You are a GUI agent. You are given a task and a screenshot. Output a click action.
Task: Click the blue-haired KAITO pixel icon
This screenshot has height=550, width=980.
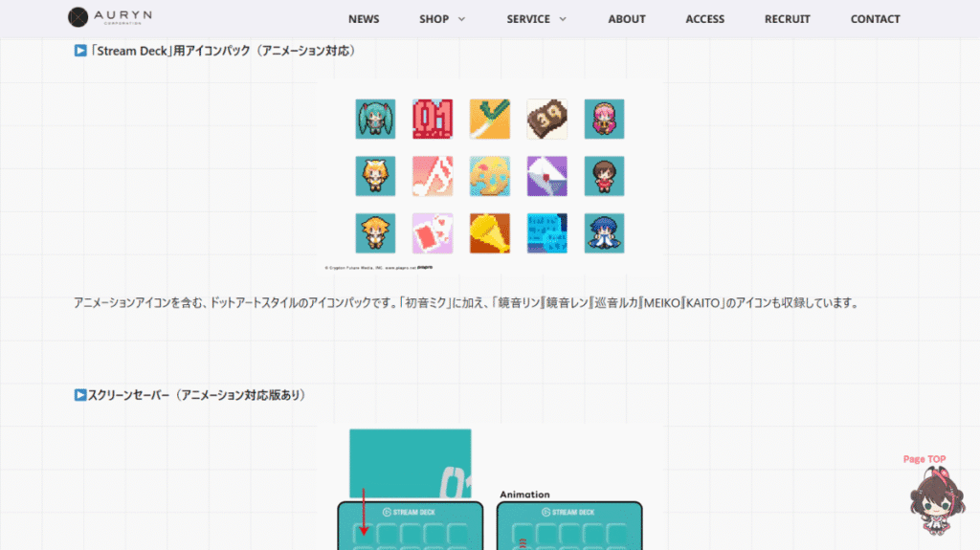point(605,233)
